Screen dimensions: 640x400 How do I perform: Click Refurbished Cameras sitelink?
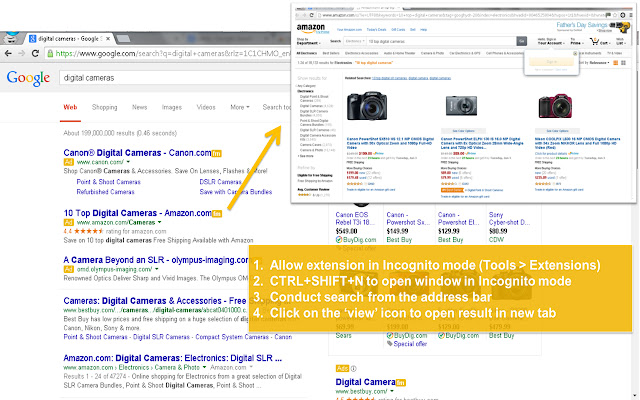point(105,192)
